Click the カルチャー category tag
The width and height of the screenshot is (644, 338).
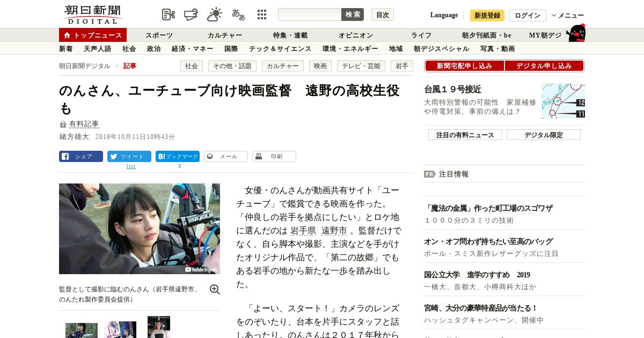pos(283,66)
